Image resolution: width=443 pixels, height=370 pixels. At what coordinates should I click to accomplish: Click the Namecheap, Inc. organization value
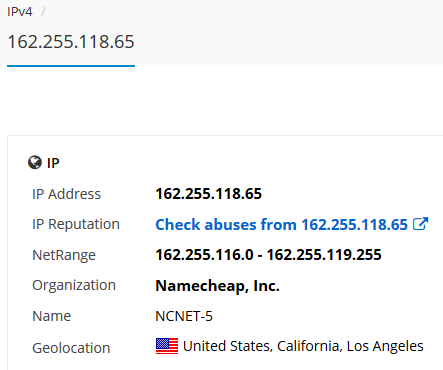(217, 286)
